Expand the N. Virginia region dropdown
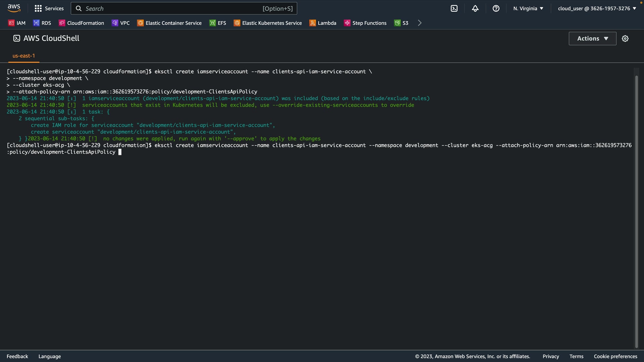Viewport: 644px width, 362px height. 528,8
